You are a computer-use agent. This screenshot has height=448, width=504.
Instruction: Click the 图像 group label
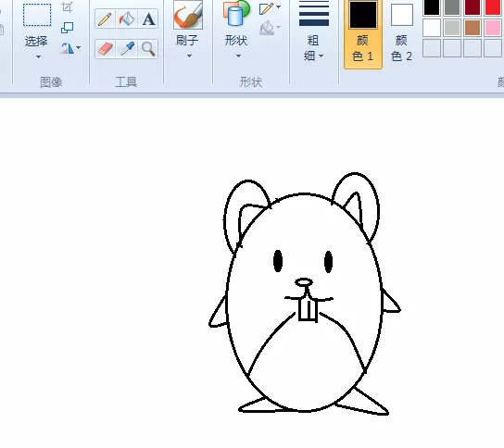51,82
